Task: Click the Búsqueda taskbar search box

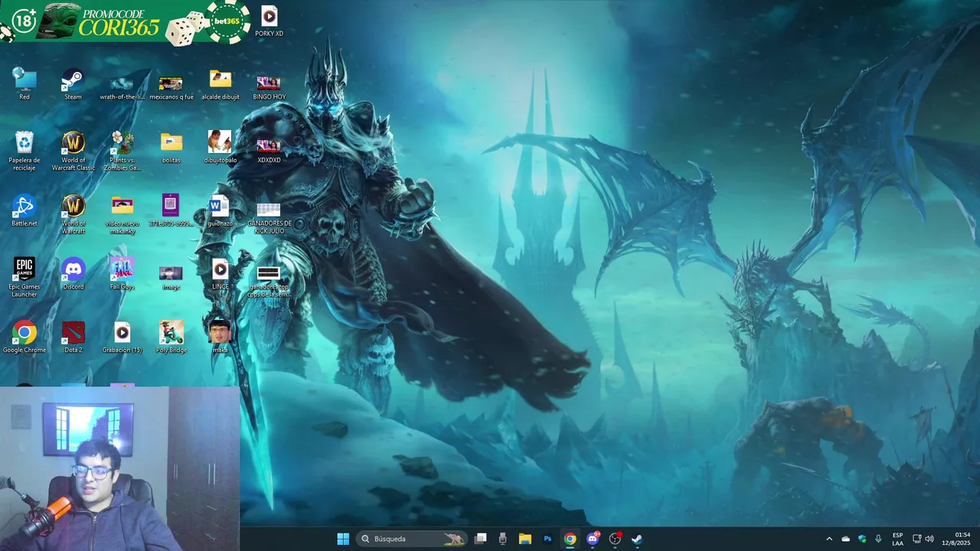Action: coord(412,539)
